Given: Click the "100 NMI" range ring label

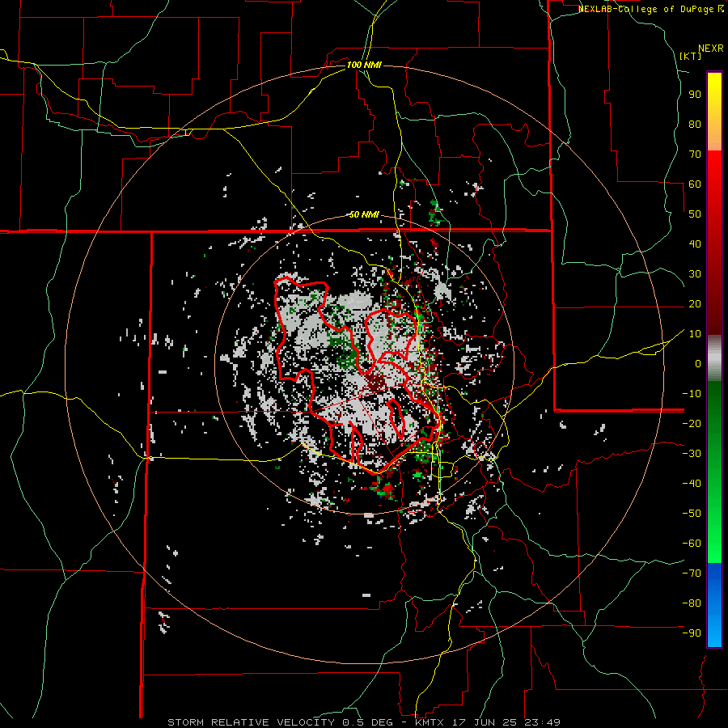Looking at the screenshot, I should click(364, 65).
